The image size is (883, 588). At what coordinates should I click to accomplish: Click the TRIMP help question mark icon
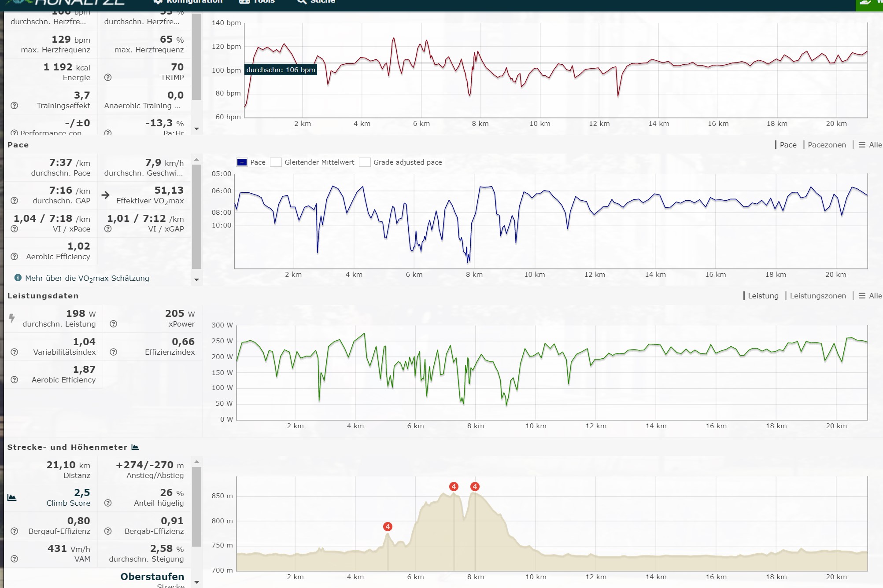tap(108, 77)
